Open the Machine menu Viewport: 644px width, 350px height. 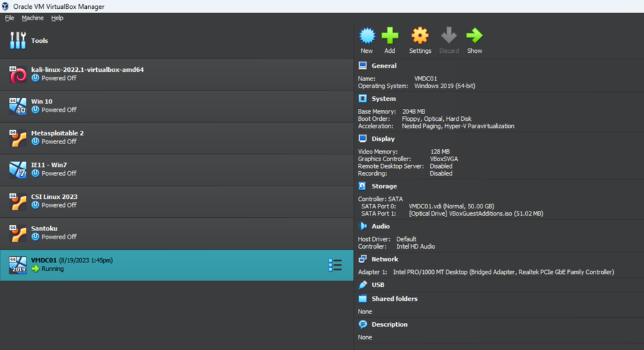(33, 18)
